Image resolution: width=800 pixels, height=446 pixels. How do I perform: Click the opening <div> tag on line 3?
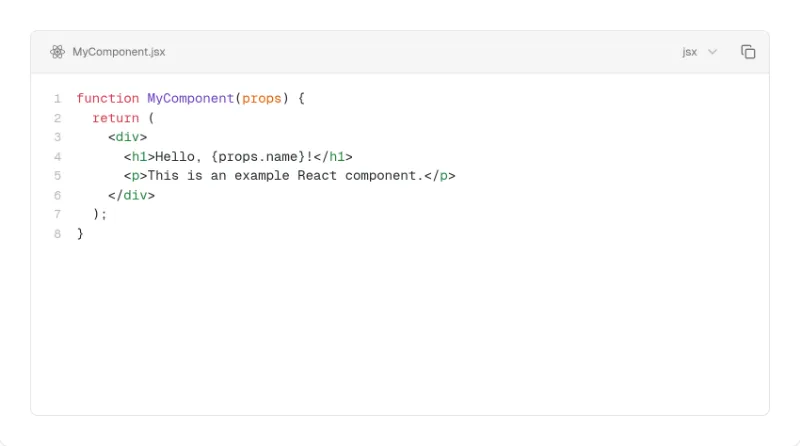128,137
